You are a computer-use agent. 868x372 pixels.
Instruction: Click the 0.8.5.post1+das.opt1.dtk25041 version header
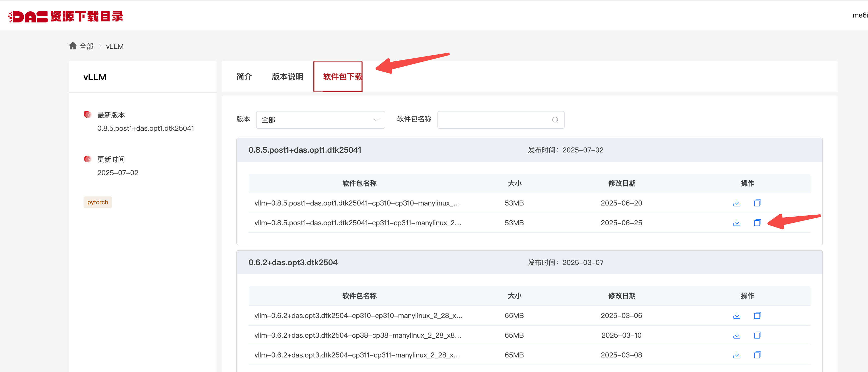[x=305, y=150]
